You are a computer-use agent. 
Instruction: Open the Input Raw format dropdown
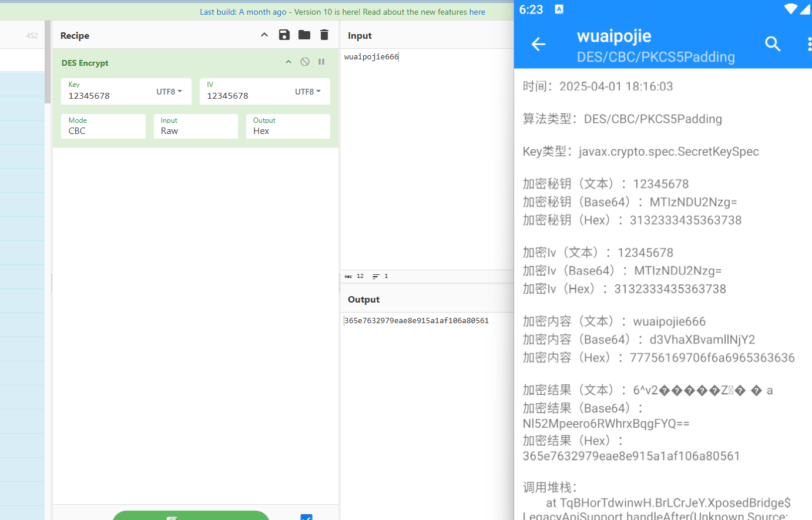[x=196, y=126]
